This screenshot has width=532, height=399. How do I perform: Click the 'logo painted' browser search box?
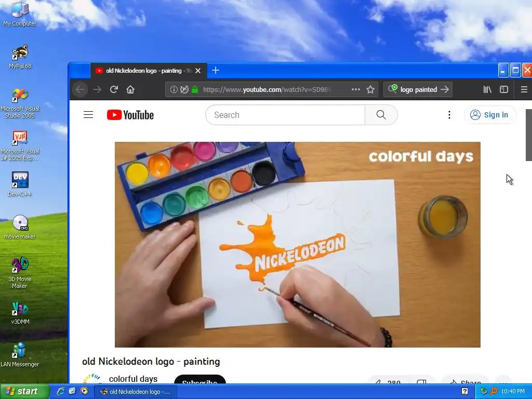pyautogui.click(x=418, y=89)
